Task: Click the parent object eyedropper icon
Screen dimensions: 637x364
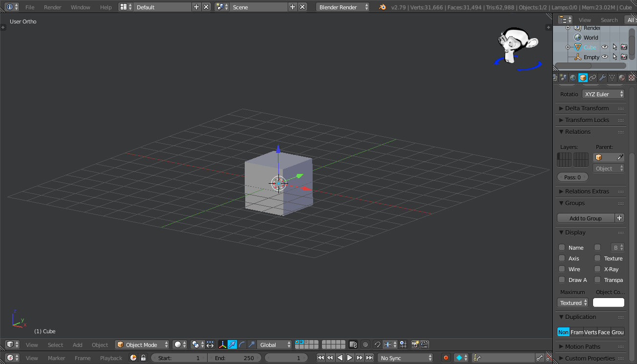Action: pyautogui.click(x=620, y=157)
